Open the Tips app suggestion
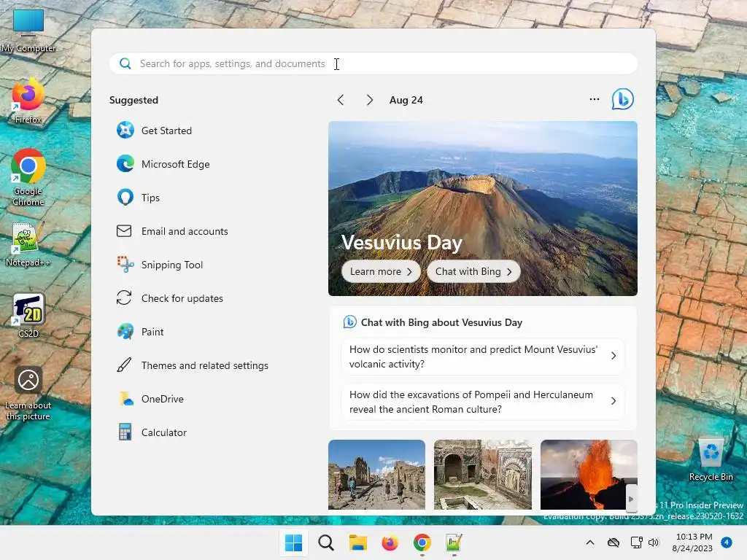The image size is (747, 560). coord(138,198)
